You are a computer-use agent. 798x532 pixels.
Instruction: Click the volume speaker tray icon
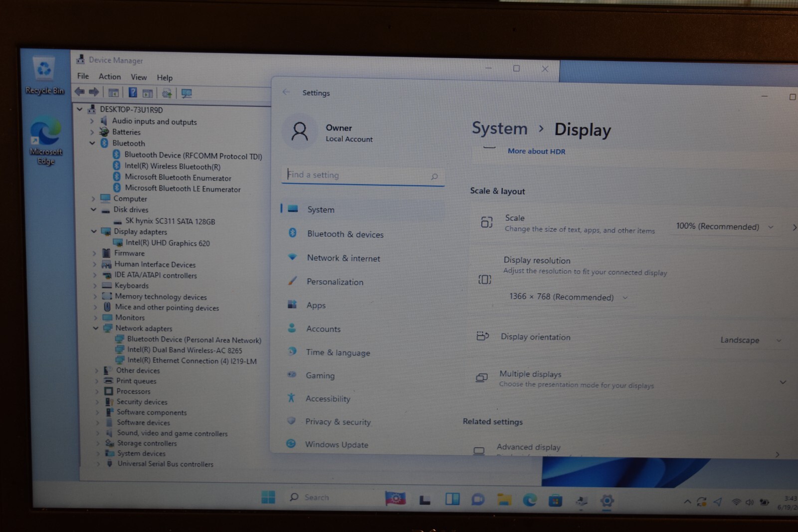coord(749,503)
